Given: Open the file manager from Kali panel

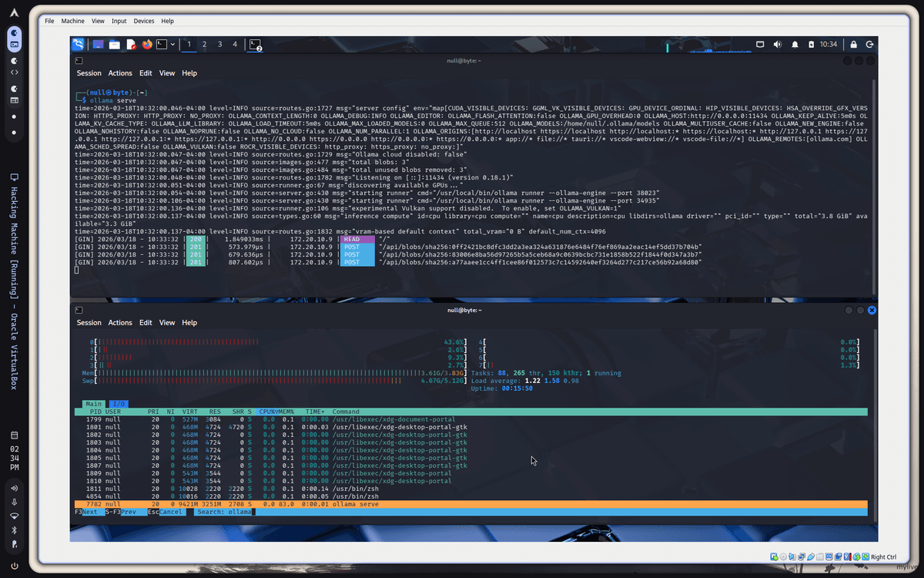Looking at the screenshot, I should 115,45.
